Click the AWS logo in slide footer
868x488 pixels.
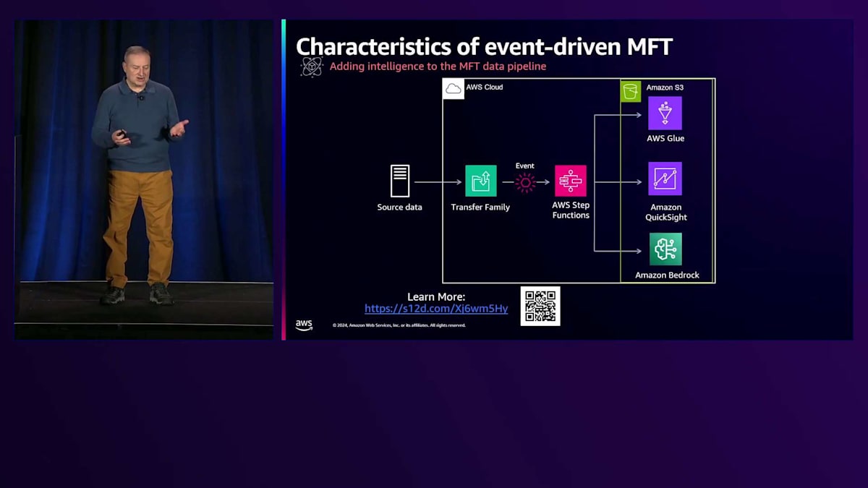(x=304, y=325)
